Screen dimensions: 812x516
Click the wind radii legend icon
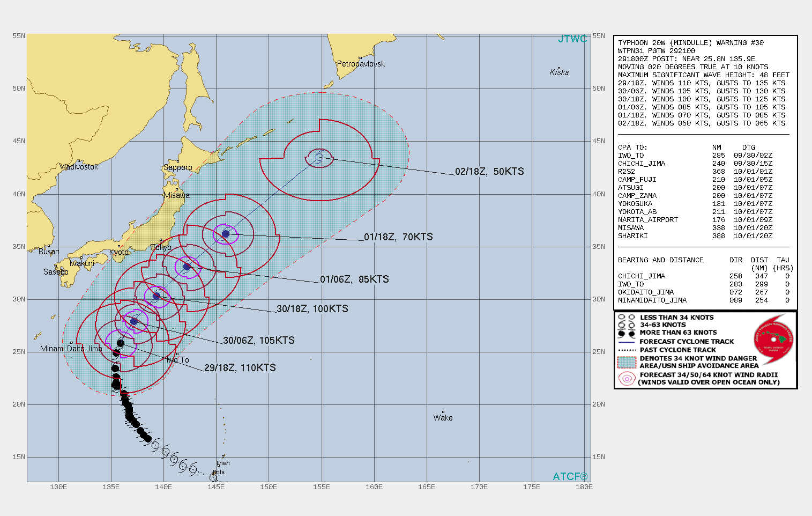pyautogui.click(x=627, y=379)
